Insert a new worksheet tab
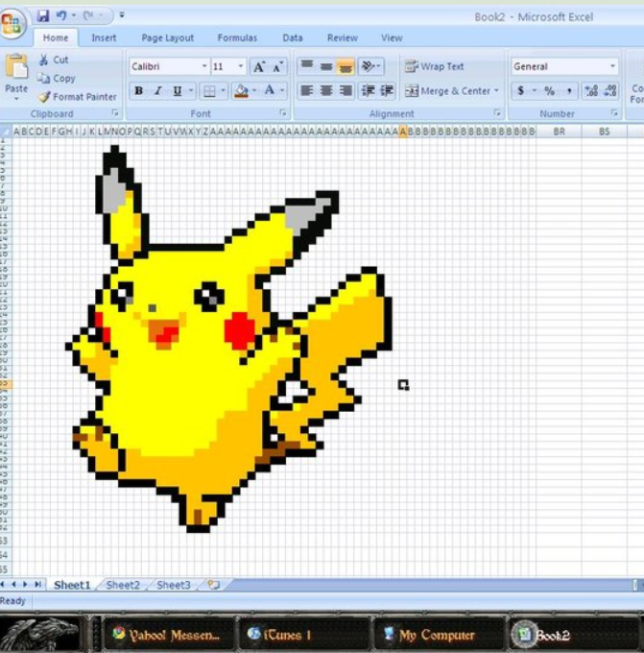 pos(214,585)
